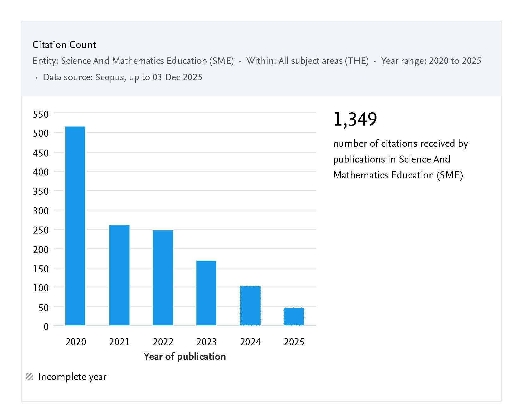The height and width of the screenshot is (420, 523).
Task: Click the 550 y-axis tick label
Action: (41, 114)
